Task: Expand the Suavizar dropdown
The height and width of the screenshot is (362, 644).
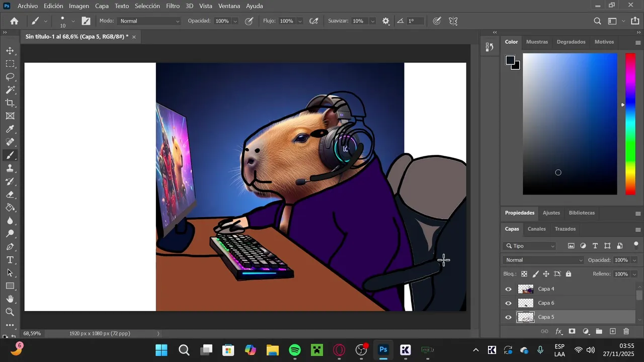Action: point(372,21)
